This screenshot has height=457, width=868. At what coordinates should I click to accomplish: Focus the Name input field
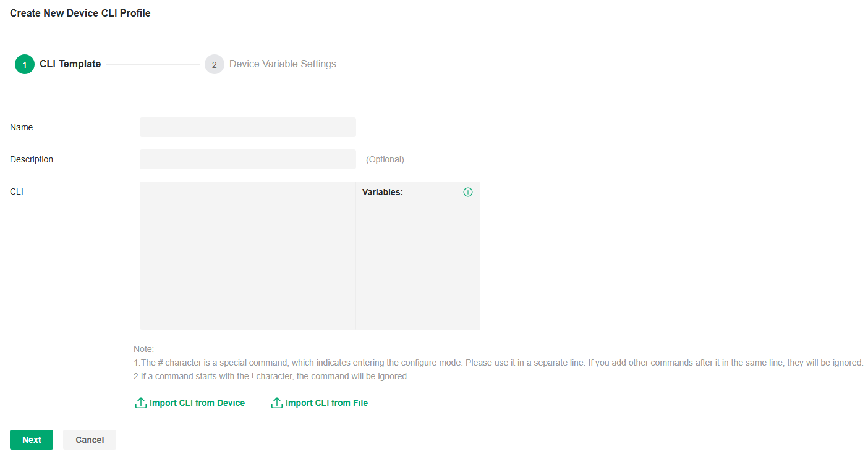coord(247,127)
